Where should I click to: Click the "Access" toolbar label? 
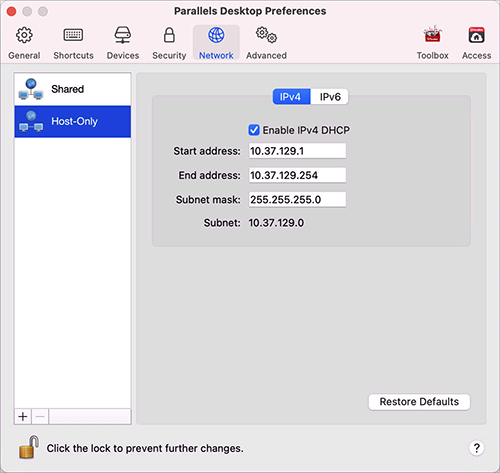click(476, 55)
